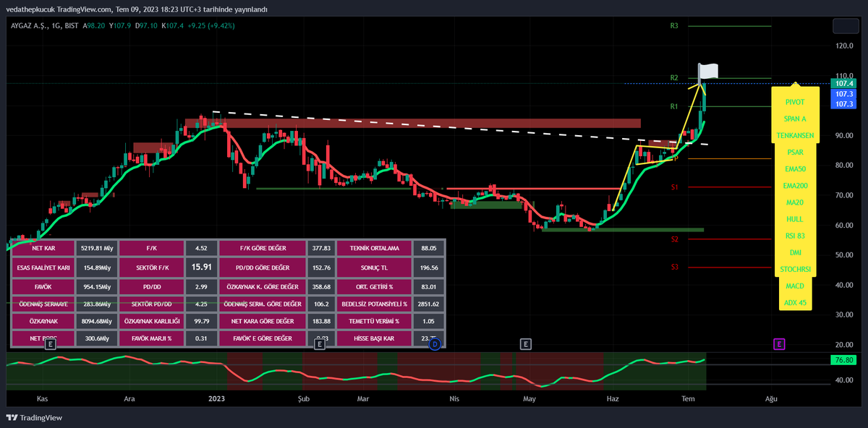
Task: Select the HULL label
Action: click(x=795, y=219)
